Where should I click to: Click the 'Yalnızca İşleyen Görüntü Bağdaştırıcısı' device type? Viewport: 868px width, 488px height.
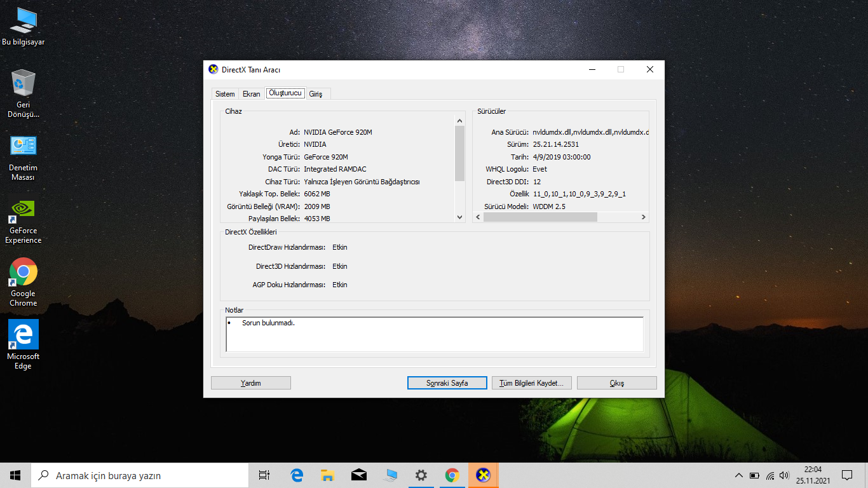[x=362, y=182]
